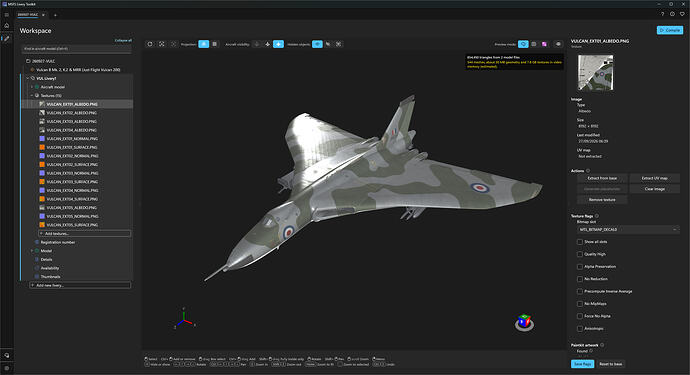Screen dimensions: 690x375
Task: Select the pink preview mode icon
Action: pyautogui.click(x=544, y=44)
